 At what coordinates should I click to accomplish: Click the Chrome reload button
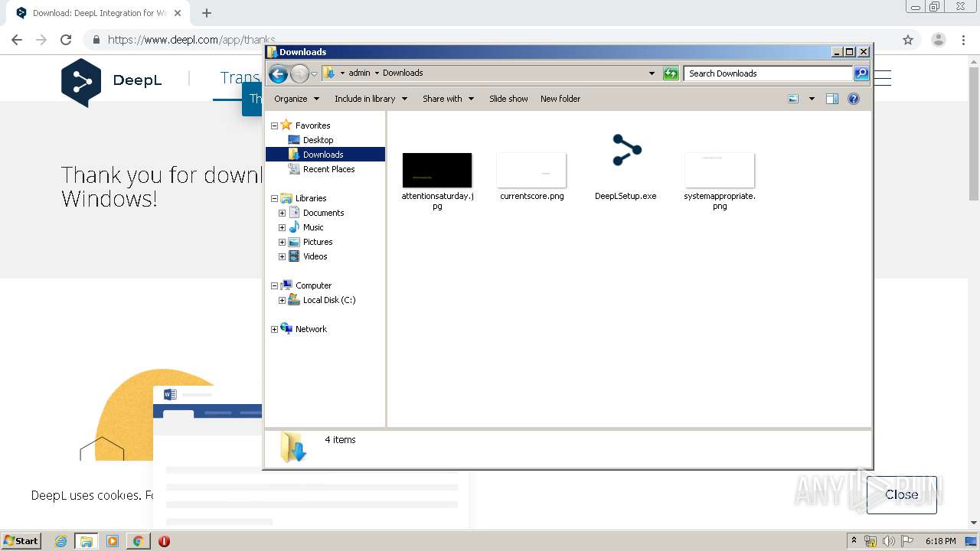point(66,40)
